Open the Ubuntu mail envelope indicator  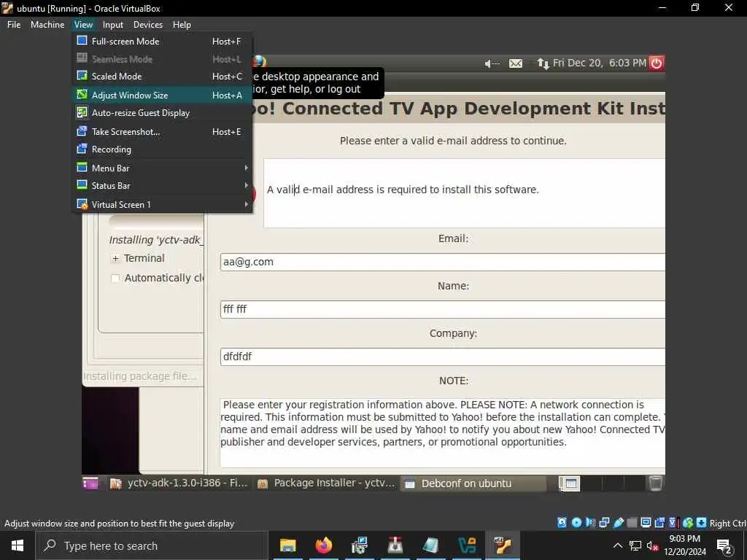[x=516, y=63]
